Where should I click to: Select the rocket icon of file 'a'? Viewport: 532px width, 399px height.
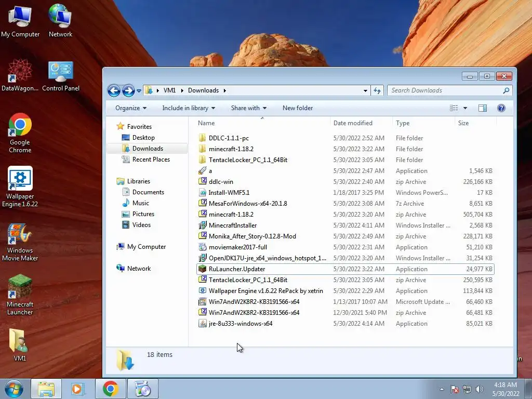[202, 170]
